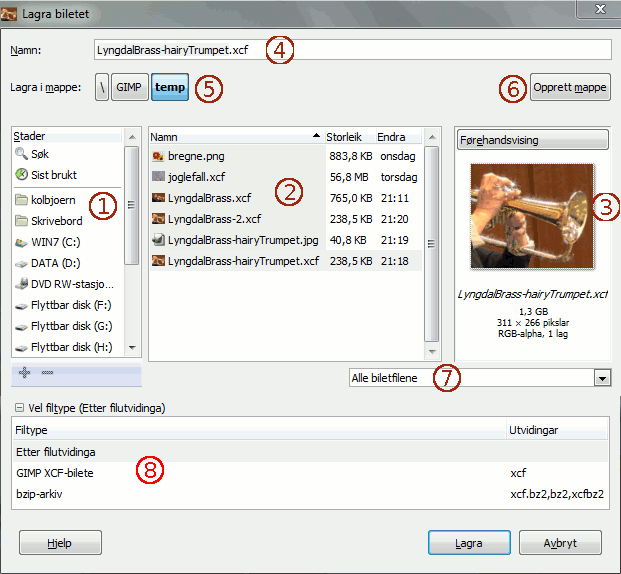621x574 pixels.
Task: Collapse the Vel filtype expander
Action: pyautogui.click(x=19, y=408)
